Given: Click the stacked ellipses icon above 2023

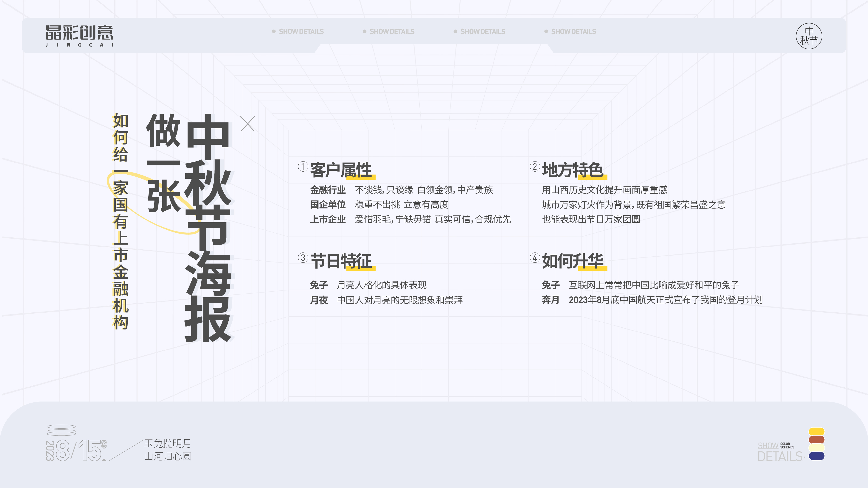Looking at the screenshot, I should click(x=61, y=430).
